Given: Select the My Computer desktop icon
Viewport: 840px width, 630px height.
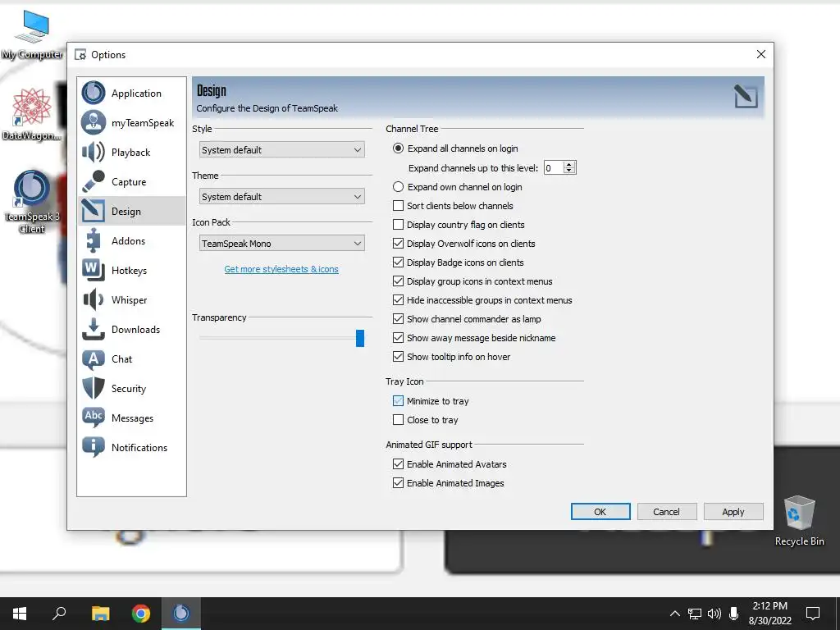Looking at the screenshot, I should (x=32, y=35).
